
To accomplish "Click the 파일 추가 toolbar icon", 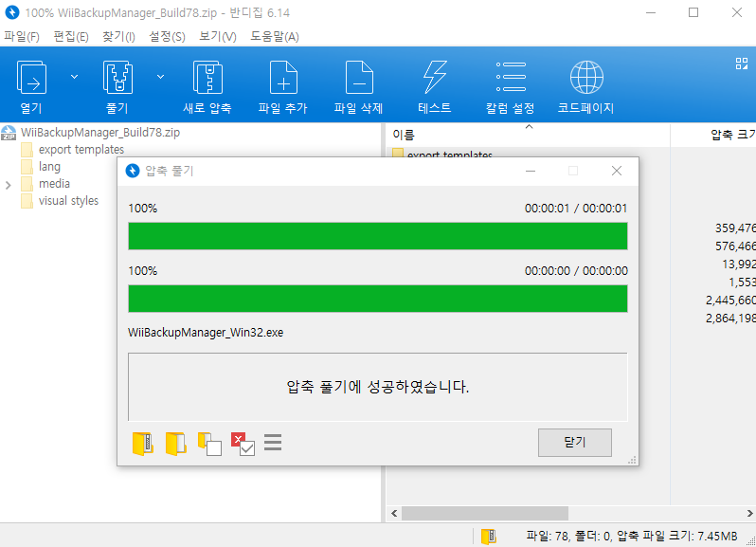I will tap(283, 78).
